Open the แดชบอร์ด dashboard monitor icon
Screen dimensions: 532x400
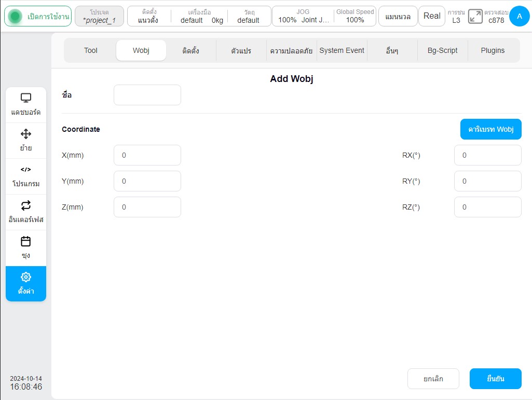(x=26, y=98)
